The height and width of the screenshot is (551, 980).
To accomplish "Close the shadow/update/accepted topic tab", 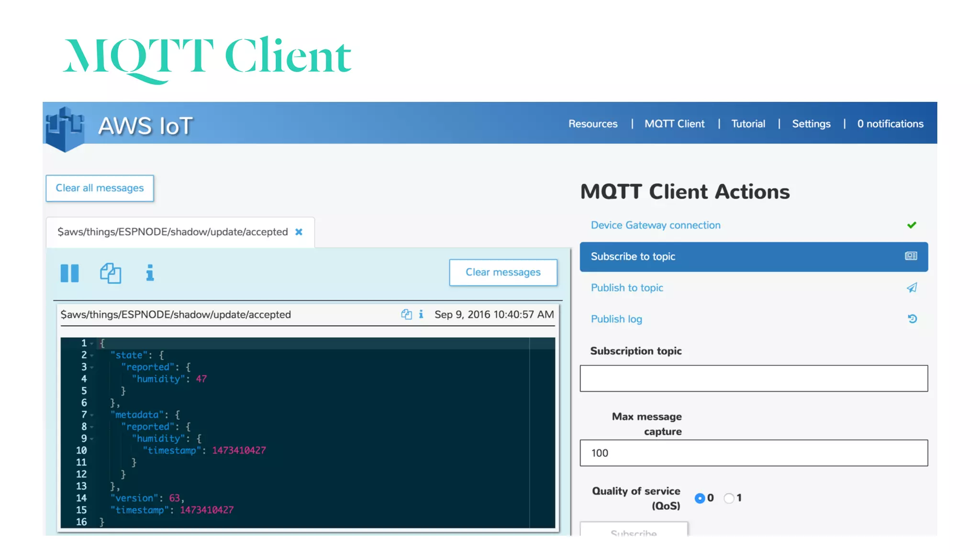I will (x=299, y=232).
